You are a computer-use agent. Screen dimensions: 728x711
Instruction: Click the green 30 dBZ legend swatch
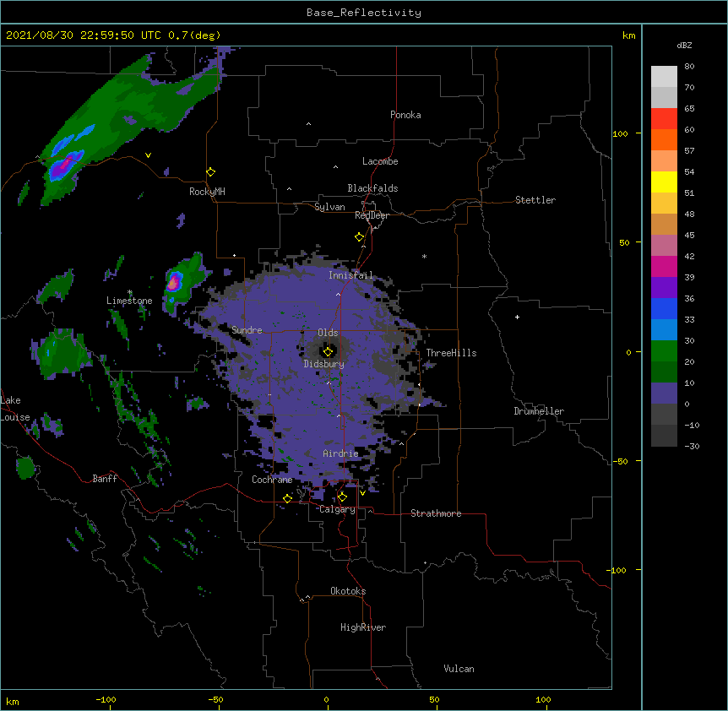(664, 351)
